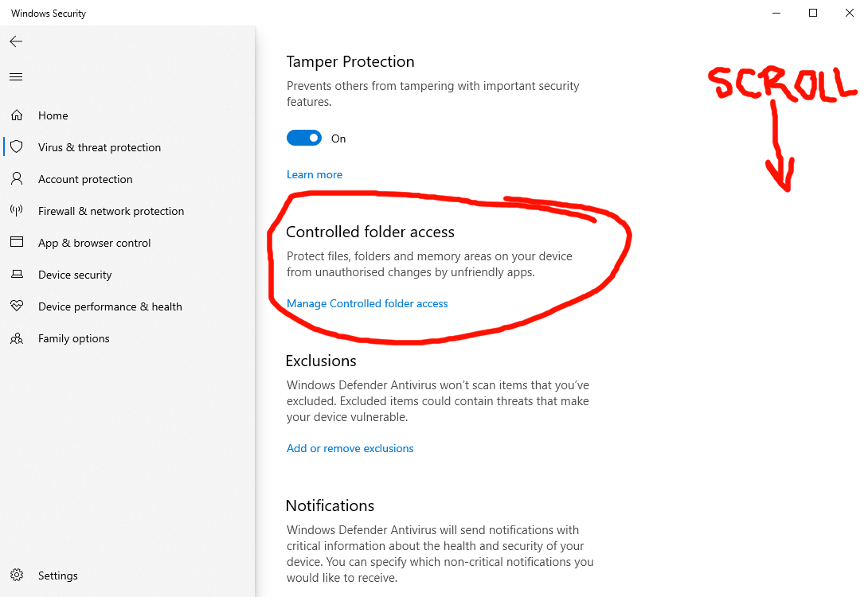Click the Notifications heading
The height and width of the screenshot is (597, 868).
330,505
